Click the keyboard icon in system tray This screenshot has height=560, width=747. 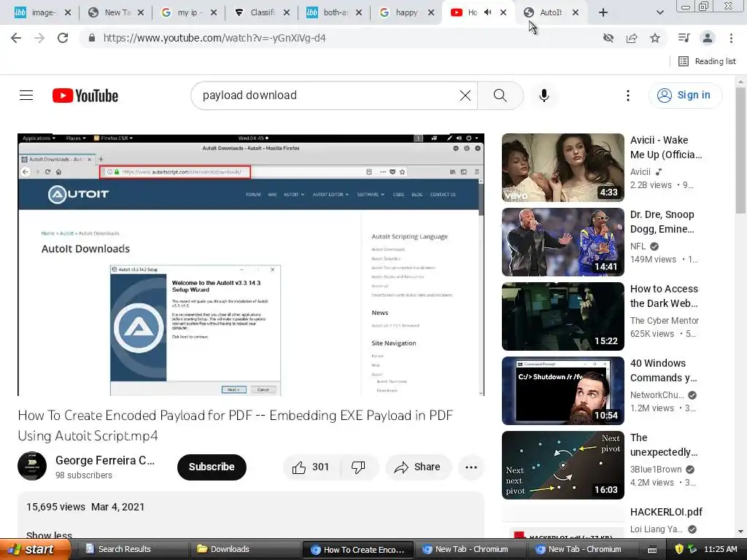pyautogui.click(x=652, y=550)
